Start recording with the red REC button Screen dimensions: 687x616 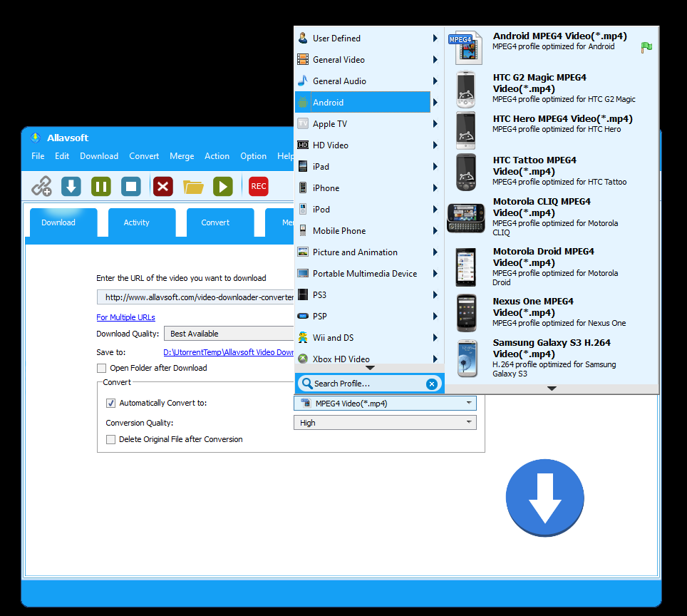click(x=259, y=186)
